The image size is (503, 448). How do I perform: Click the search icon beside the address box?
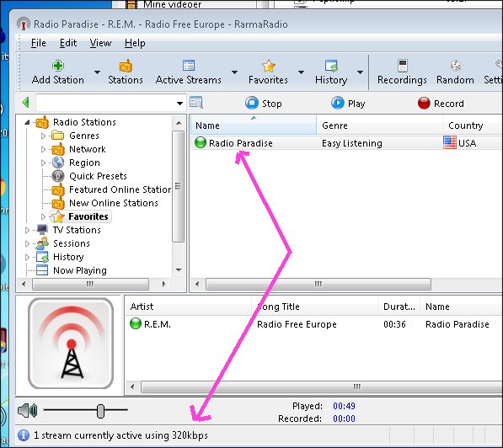(x=195, y=103)
